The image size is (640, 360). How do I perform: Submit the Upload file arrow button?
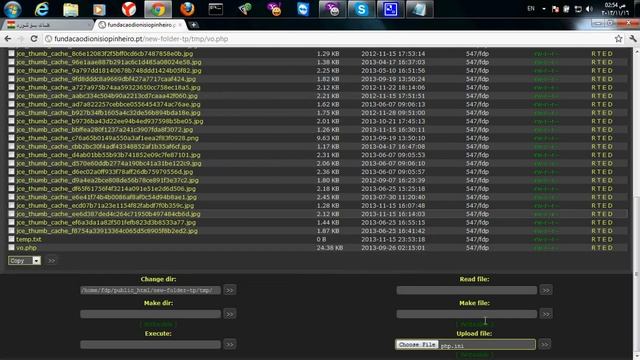pos(544,344)
